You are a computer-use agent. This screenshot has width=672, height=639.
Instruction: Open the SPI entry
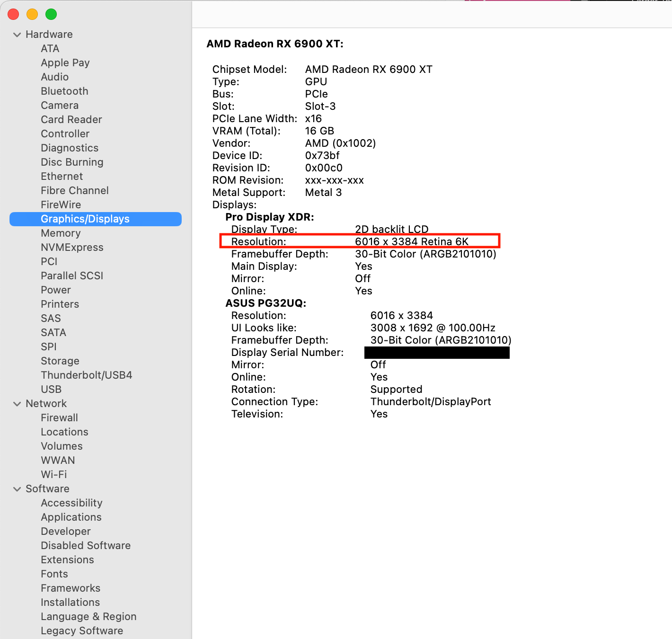click(x=48, y=347)
